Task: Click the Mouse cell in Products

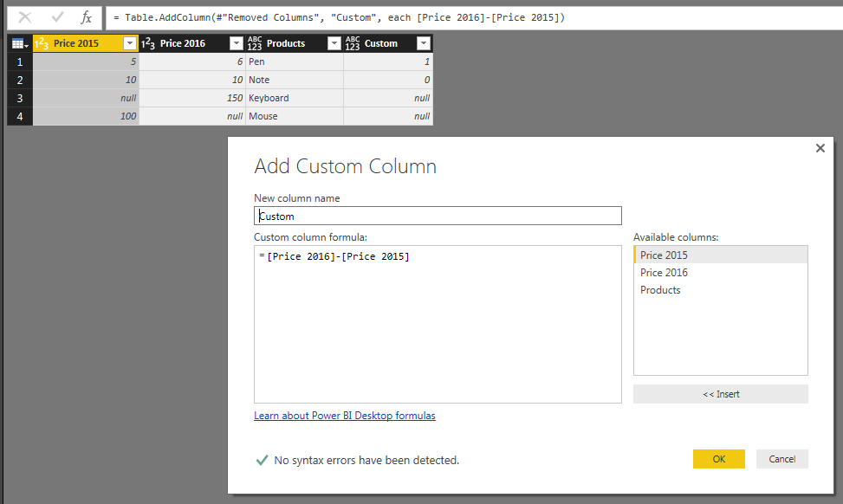Action: coord(295,116)
